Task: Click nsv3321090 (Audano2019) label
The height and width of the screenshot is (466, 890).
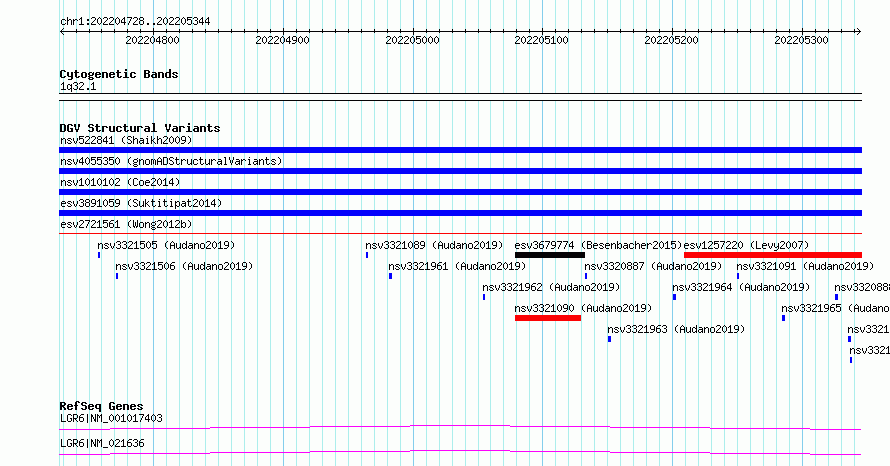Action: point(583,308)
